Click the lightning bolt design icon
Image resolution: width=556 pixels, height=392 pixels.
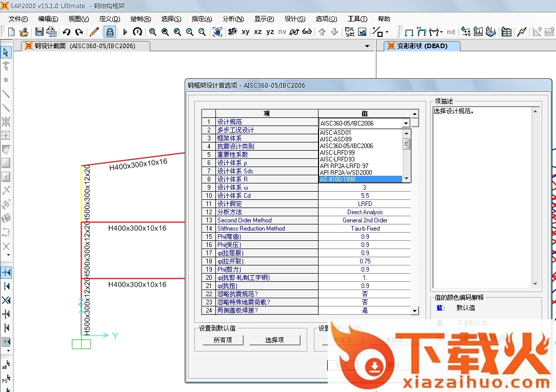point(522,32)
